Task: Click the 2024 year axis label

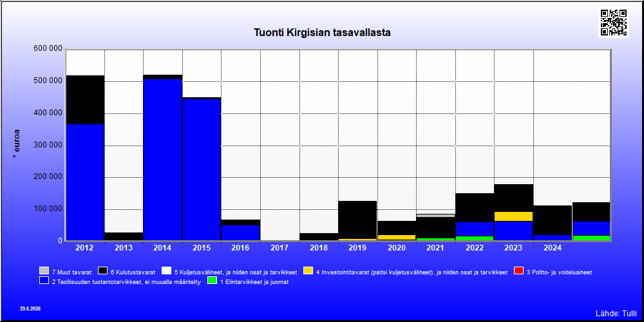Action: click(553, 248)
